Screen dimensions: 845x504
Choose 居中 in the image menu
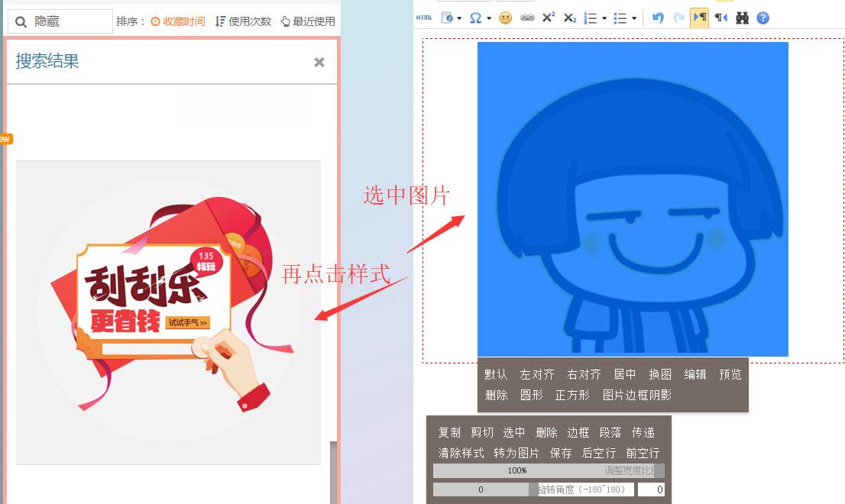pyautogui.click(x=624, y=374)
